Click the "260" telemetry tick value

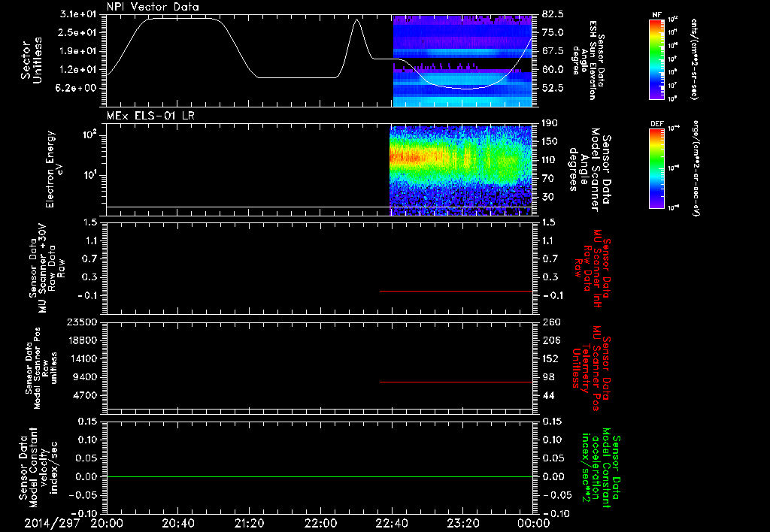(551, 322)
